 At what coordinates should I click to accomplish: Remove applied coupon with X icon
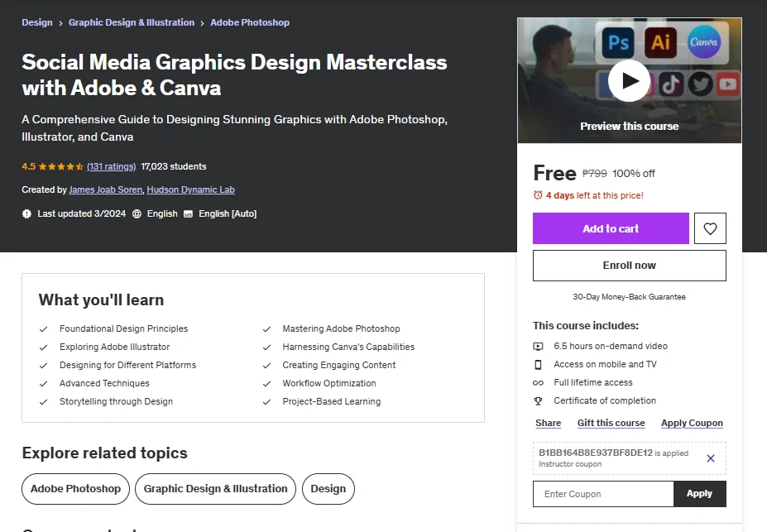click(711, 458)
